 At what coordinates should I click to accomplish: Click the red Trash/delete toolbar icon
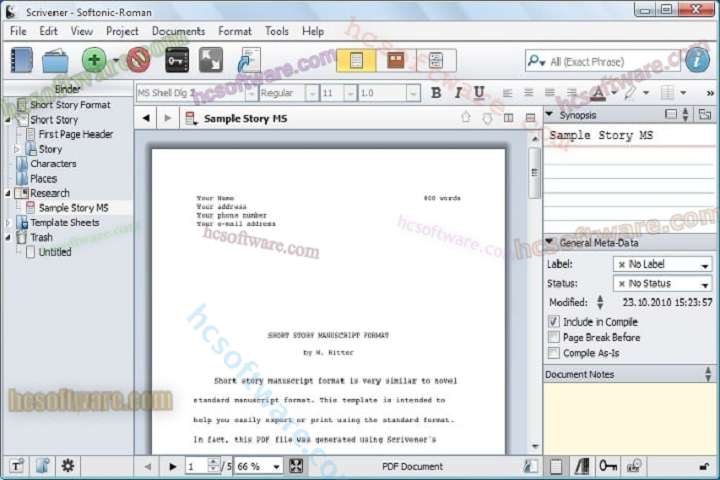tap(138, 60)
